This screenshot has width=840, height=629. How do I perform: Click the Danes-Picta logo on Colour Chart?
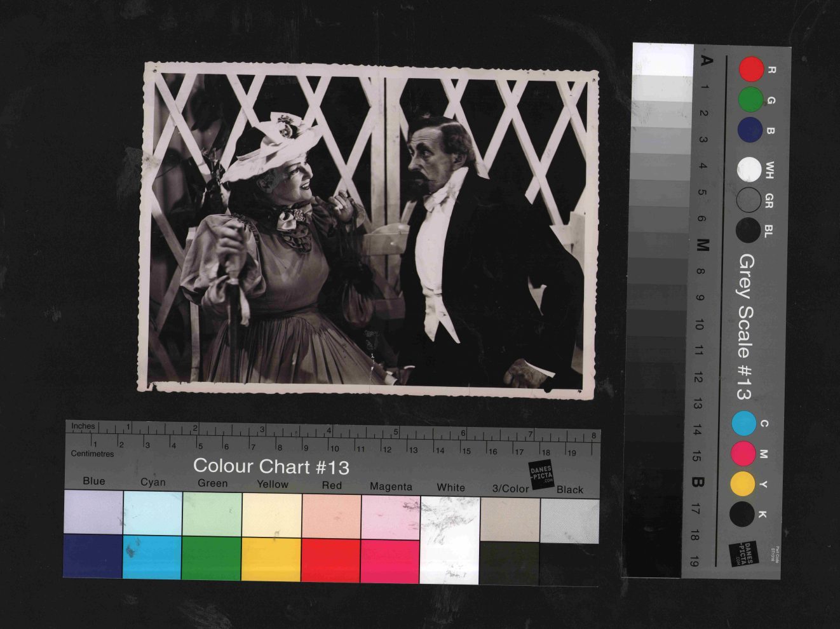pos(541,476)
